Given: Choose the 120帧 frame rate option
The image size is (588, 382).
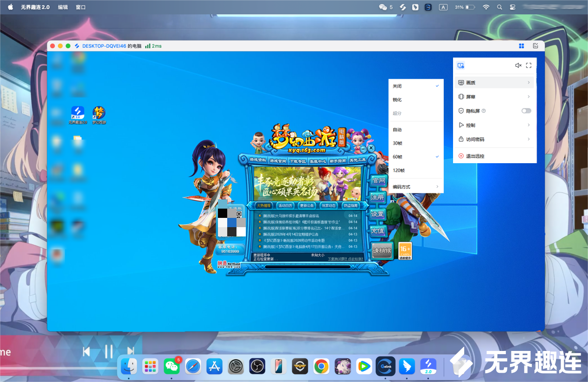Looking at the screenshot, I should [x=398, y=170].
